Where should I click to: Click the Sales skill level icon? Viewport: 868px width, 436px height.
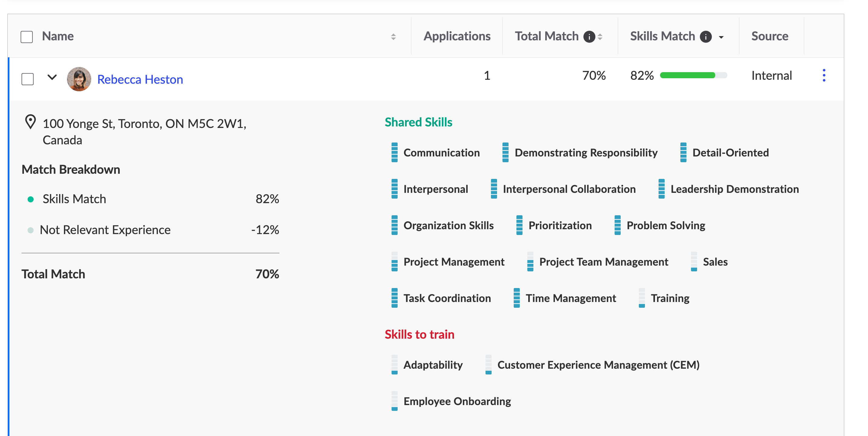click(694, 262)
